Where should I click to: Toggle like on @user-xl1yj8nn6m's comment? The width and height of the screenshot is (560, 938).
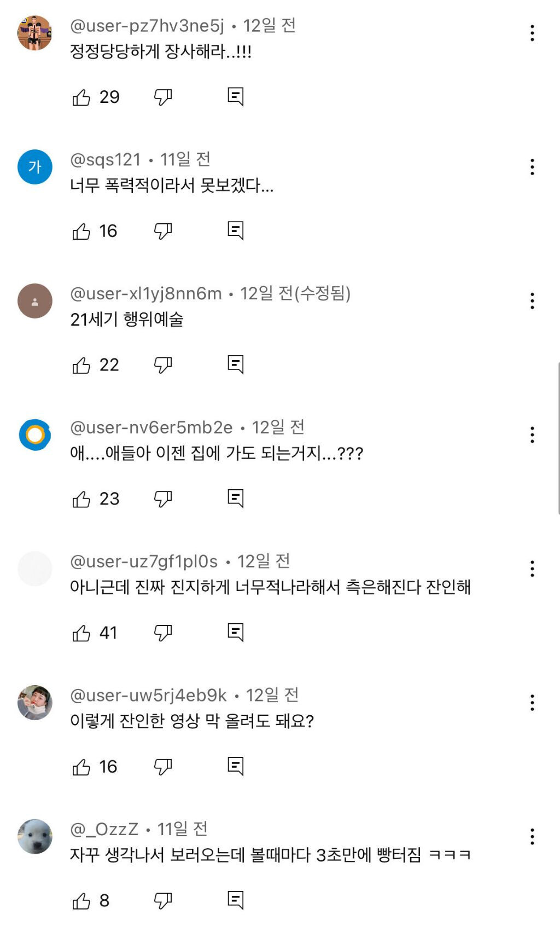click(x=81, y=365)
